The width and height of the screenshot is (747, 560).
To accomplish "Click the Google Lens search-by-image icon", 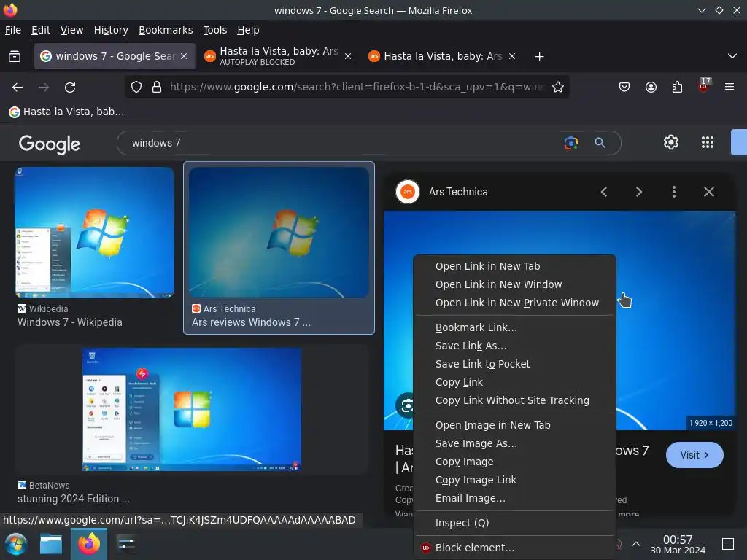I will (x=570, y=143).
